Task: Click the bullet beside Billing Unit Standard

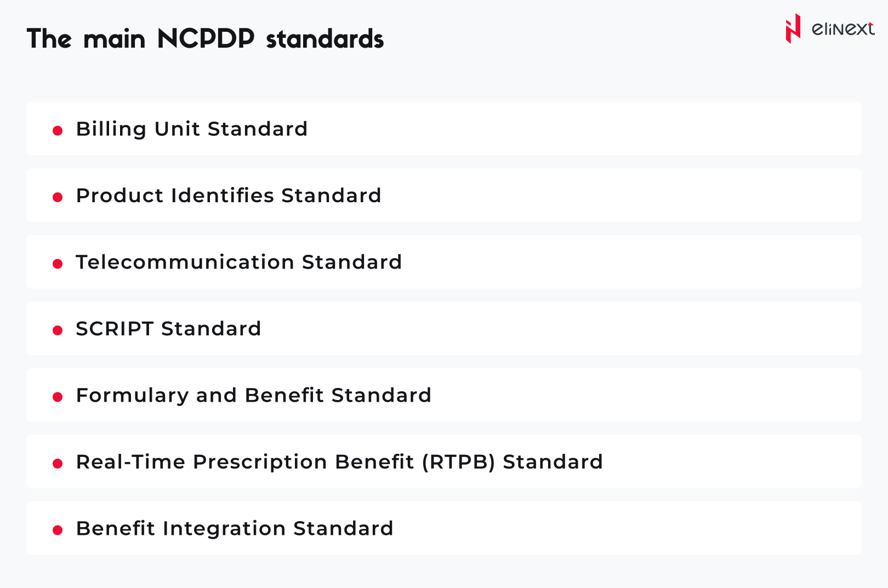Action: point(58,130)
